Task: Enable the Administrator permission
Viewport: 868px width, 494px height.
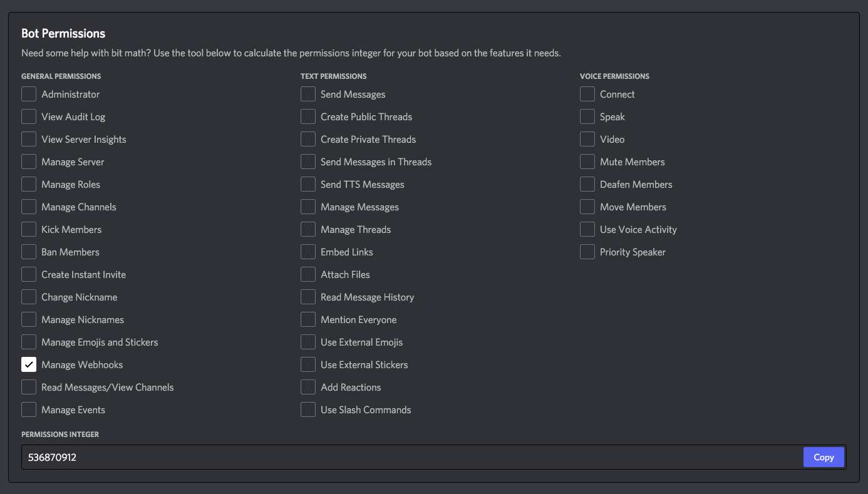Action: click(28, 94)
